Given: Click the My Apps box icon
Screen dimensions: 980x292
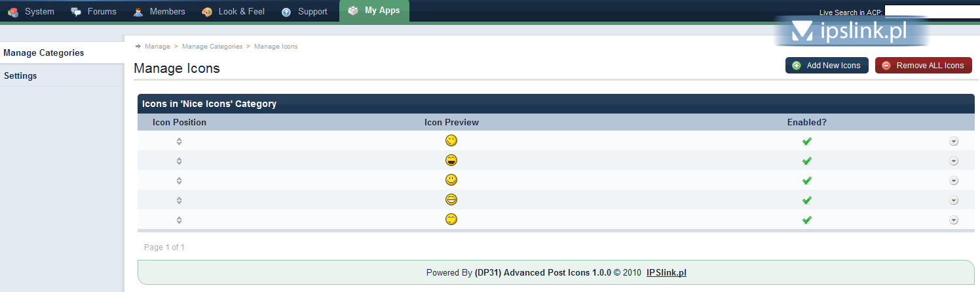Looking at the screenshot, I should click(x=353, y=10).
